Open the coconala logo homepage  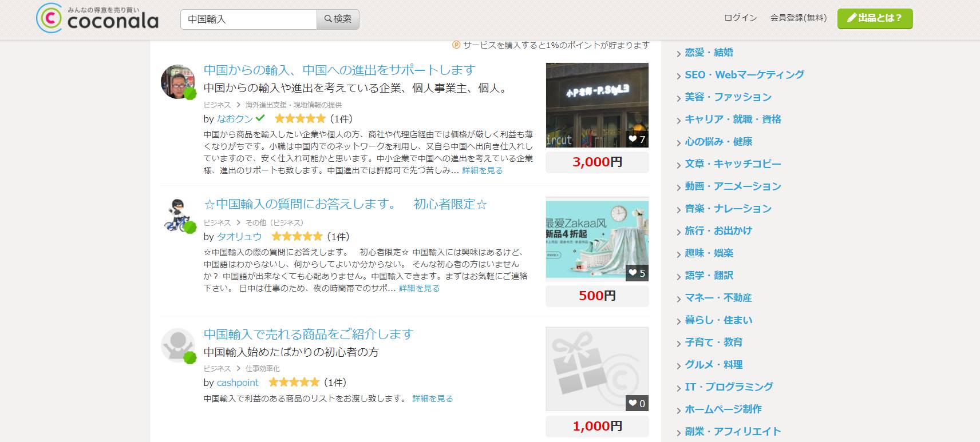pyautogui.click(x=97, y=18)
